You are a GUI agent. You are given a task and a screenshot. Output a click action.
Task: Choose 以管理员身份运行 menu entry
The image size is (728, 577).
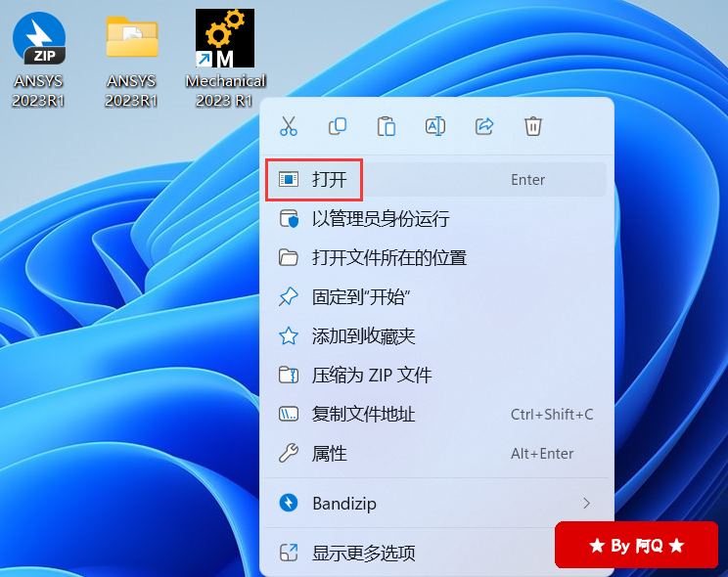[435, 219]
